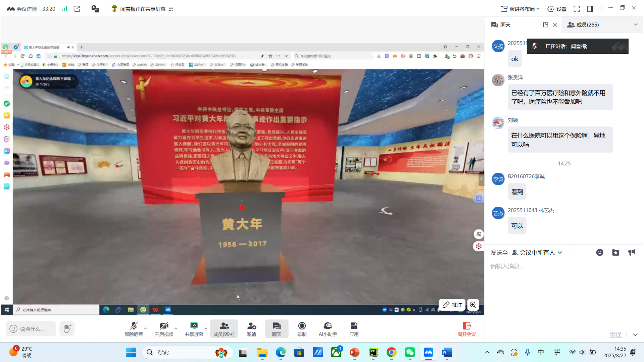The height and width of the screenshot is (362, 644).
Task: Click the raise hand icon
Action: [67, 328]
